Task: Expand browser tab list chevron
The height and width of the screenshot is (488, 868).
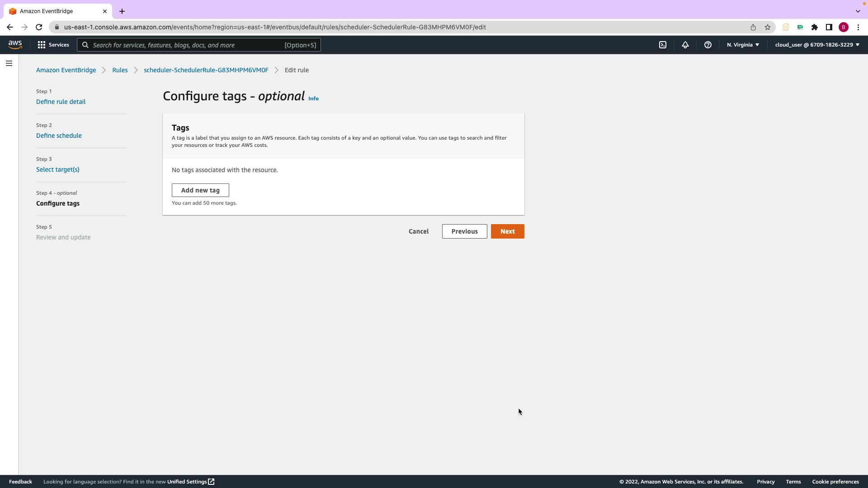Action: 858,11
